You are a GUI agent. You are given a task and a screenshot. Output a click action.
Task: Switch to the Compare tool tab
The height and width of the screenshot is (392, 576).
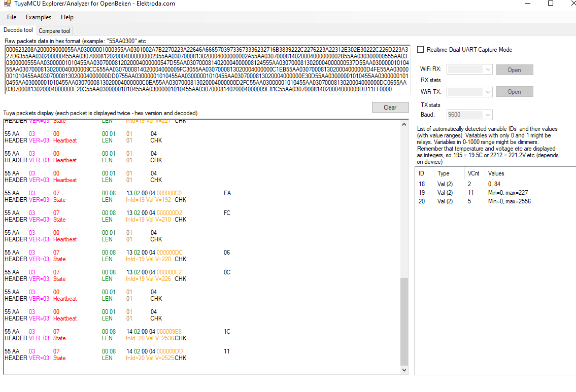click(54, 31)
